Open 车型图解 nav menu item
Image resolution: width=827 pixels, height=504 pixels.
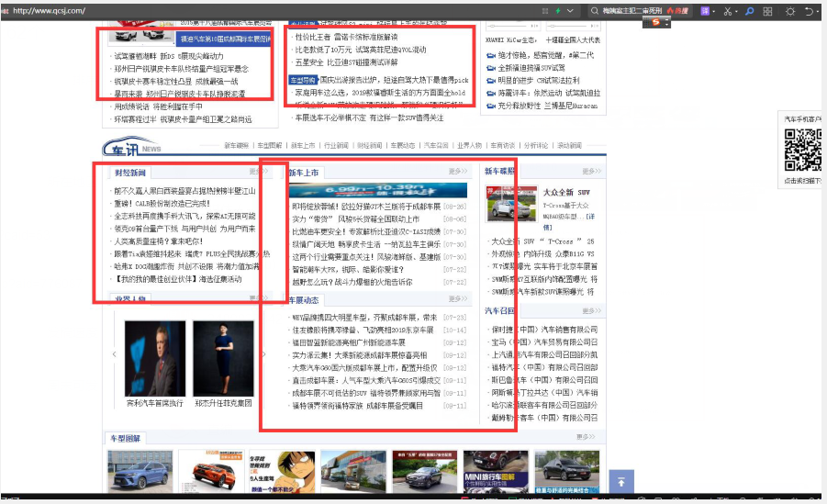click(270, 146)
